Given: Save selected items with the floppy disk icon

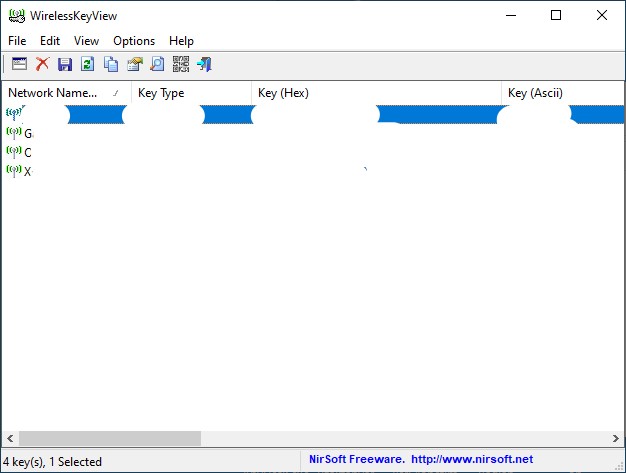Looking at the screenshot, I should point(65,64).
